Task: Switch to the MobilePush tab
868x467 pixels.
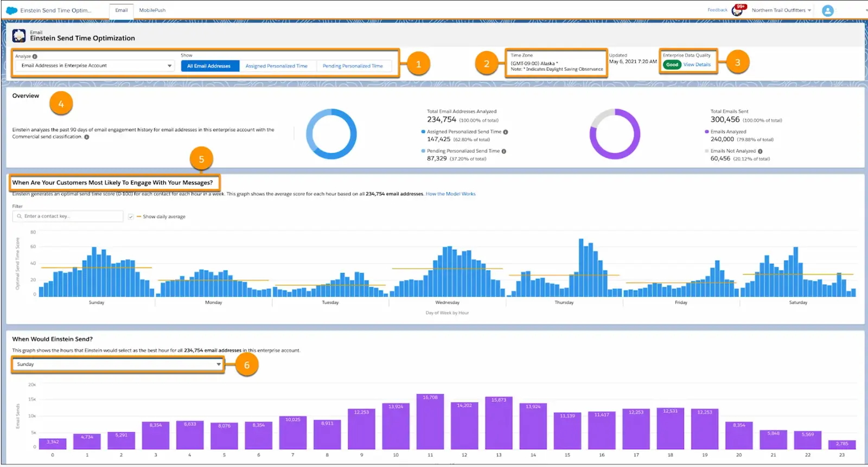Action: [x=152, y=10]
